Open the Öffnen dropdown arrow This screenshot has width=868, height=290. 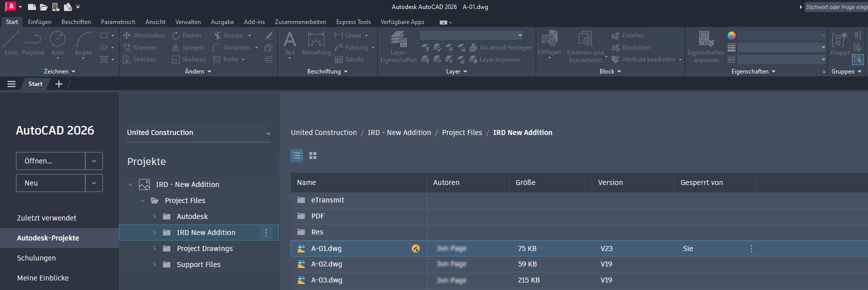(94, 161)
